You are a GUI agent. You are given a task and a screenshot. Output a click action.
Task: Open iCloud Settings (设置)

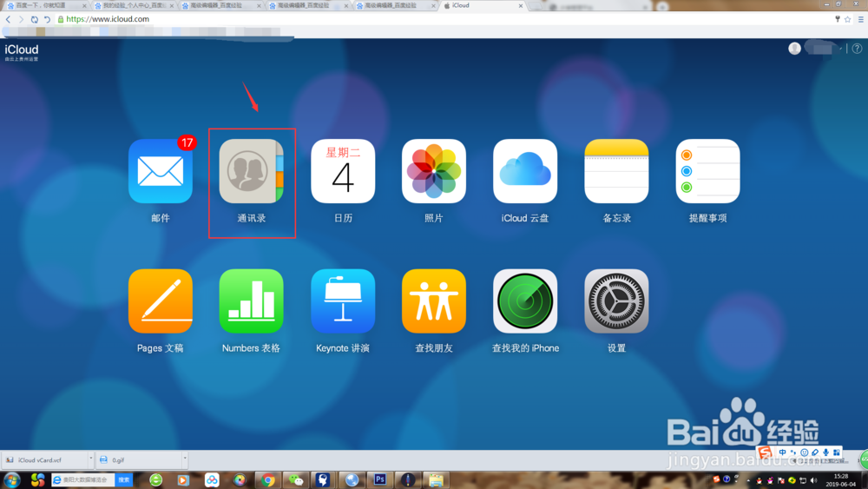click(x=616, y=301)
